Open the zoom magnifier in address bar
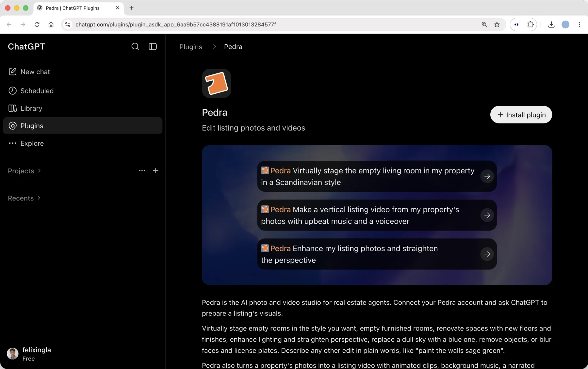 tap(484, 24)
